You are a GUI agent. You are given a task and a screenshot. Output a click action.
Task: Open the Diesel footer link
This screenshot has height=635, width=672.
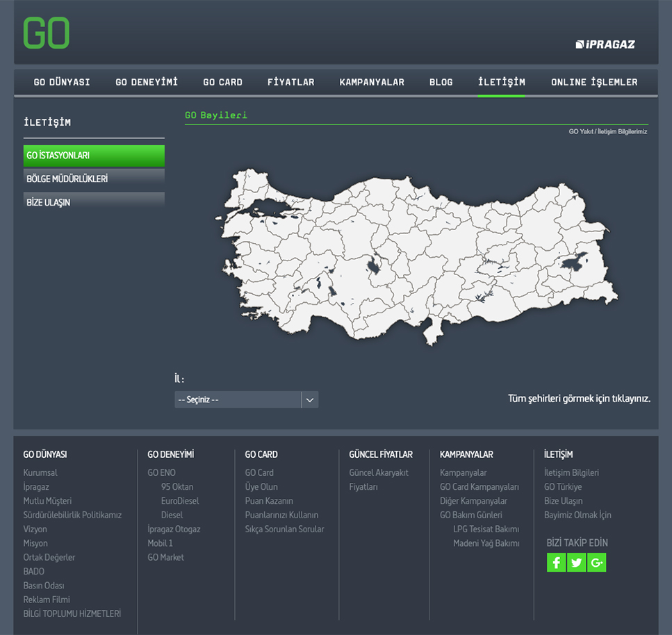pyautogui.click(x=172, y=515)
